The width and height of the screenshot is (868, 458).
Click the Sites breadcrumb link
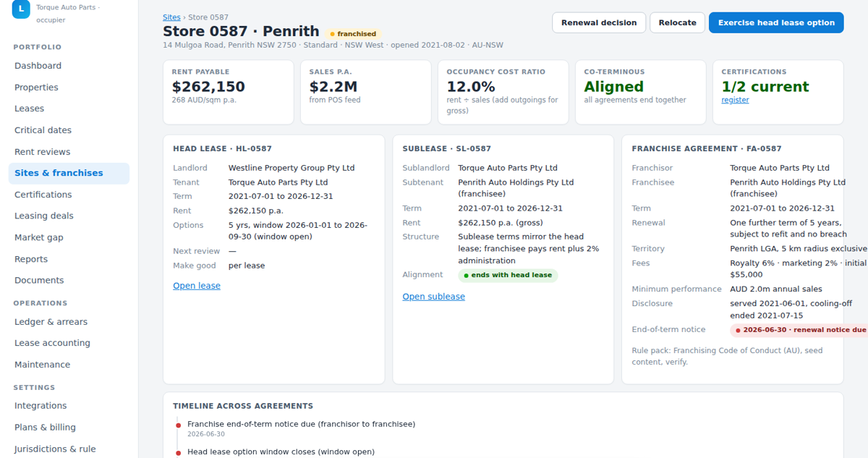[x=171, y=17]
